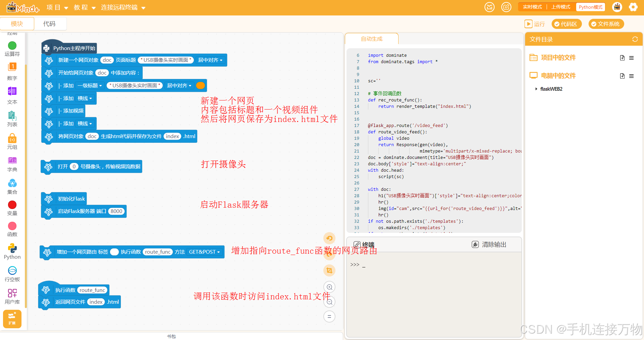Switch to 实时模式
Screen dimensions: 644x340
tap(532, 7)
